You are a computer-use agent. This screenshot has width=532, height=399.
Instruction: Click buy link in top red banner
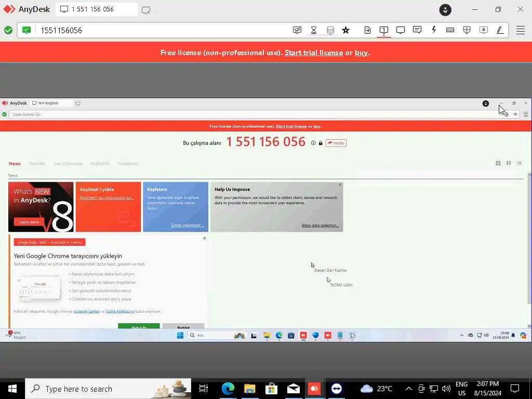coord(362,52)
